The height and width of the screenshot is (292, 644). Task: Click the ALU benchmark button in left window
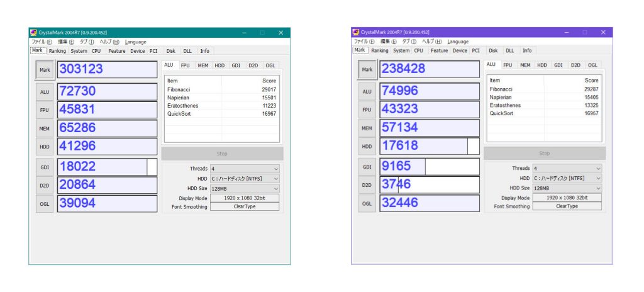point(45,92)
